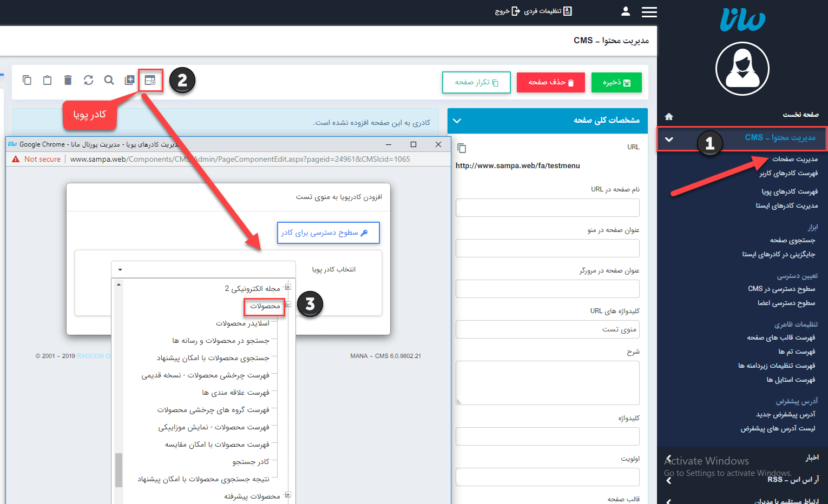Click the trash delete icon in the toolbar
The height and width of the screenshot is (504, 828).
pyautogui.click(x=68, y=80)
